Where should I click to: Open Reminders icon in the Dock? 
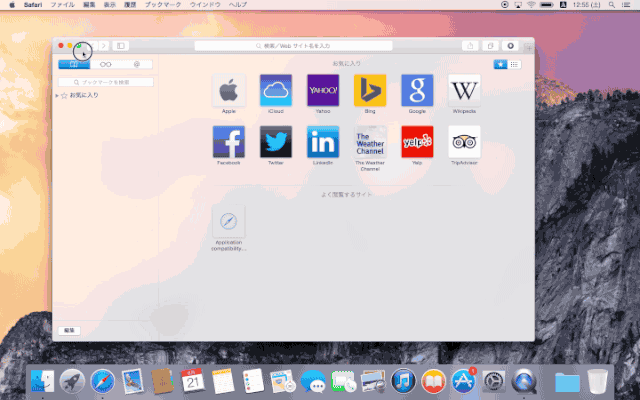pyautogui.click(x=253, y=381)
